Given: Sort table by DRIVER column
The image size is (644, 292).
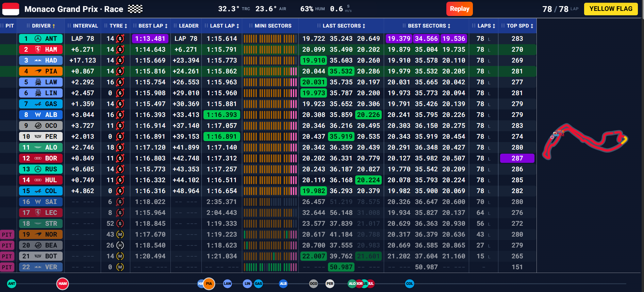Looking at the screenshot, I should tap(41, 26).
